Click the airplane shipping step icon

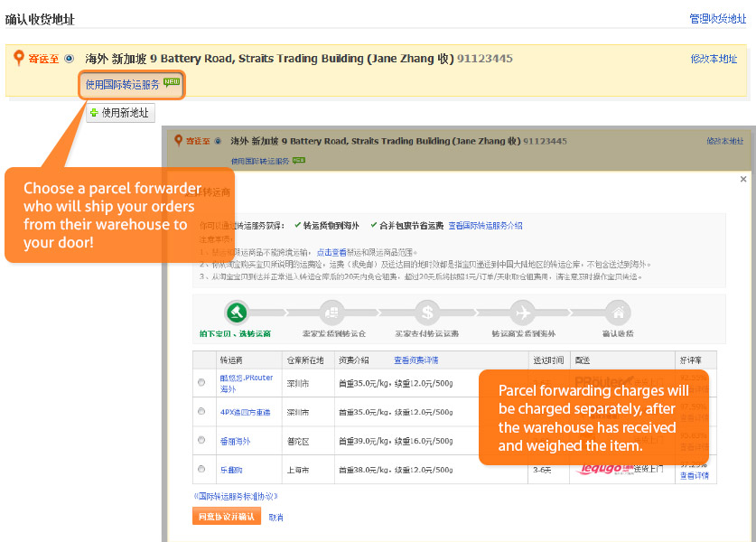click(x=521, y=313)
